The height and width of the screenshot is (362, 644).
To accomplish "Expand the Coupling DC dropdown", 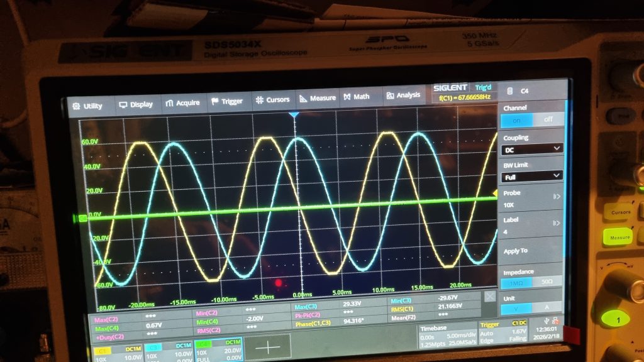I will pyautogui.click(x=531, y=149).
